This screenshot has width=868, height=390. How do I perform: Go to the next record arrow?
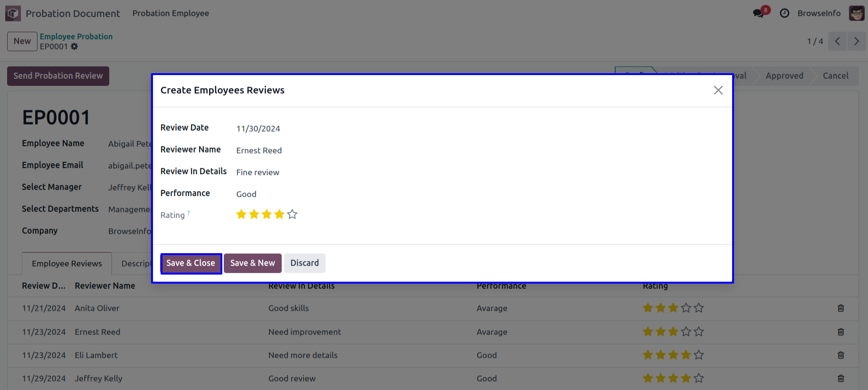click(x=856, y=41)
